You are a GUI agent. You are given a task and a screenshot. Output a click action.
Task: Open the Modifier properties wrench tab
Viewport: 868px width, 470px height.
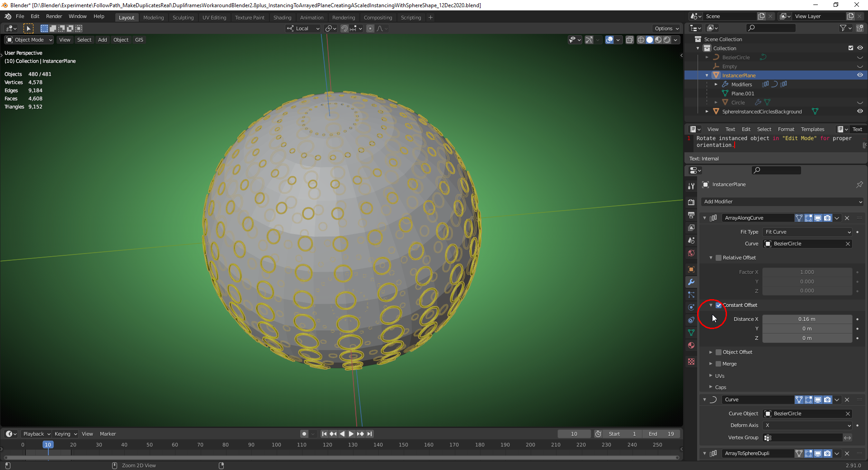pyautogui.click(x=691, y=282)
